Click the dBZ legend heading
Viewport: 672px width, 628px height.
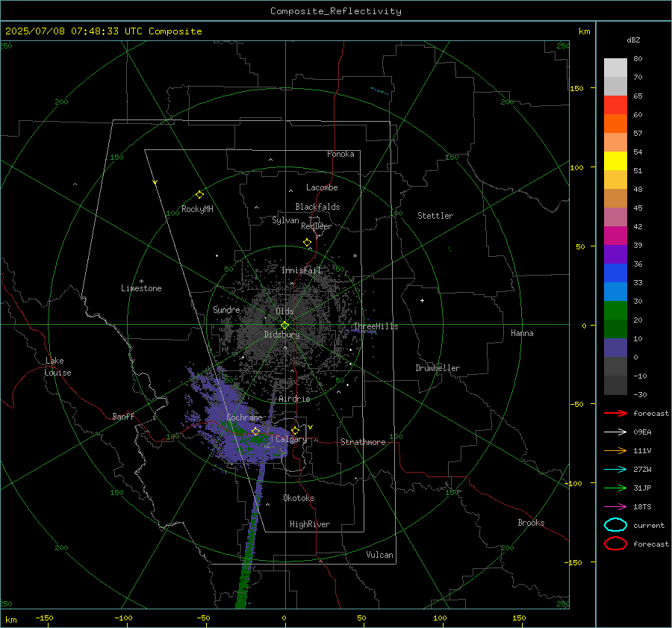coord(633,40)
